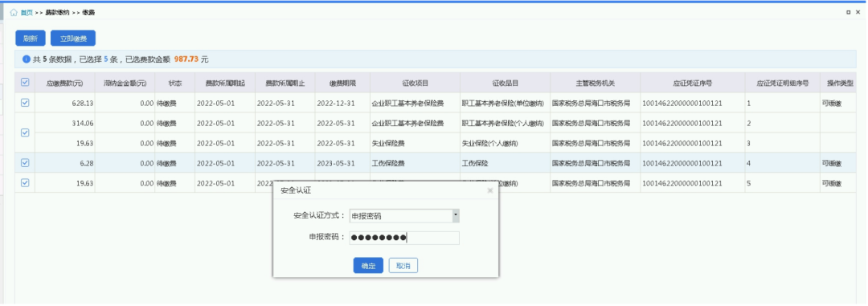This screenshot has width=868, height=306.
Task: Click the 失业保险费 cell in row three
Action: (x=416, y=143)
